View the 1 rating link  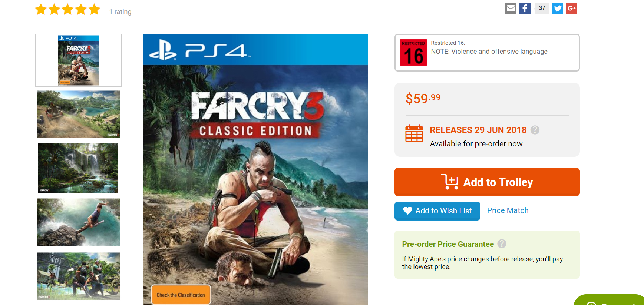pos(120,12)
